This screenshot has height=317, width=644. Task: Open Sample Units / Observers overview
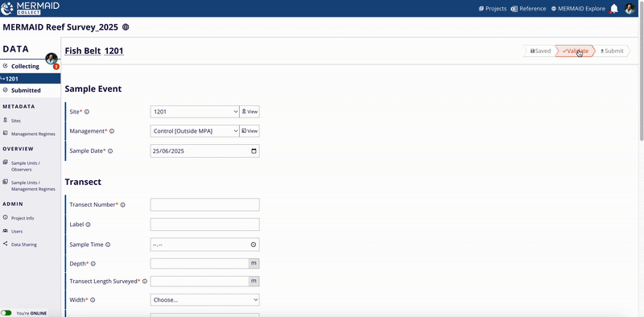[27, 166]
